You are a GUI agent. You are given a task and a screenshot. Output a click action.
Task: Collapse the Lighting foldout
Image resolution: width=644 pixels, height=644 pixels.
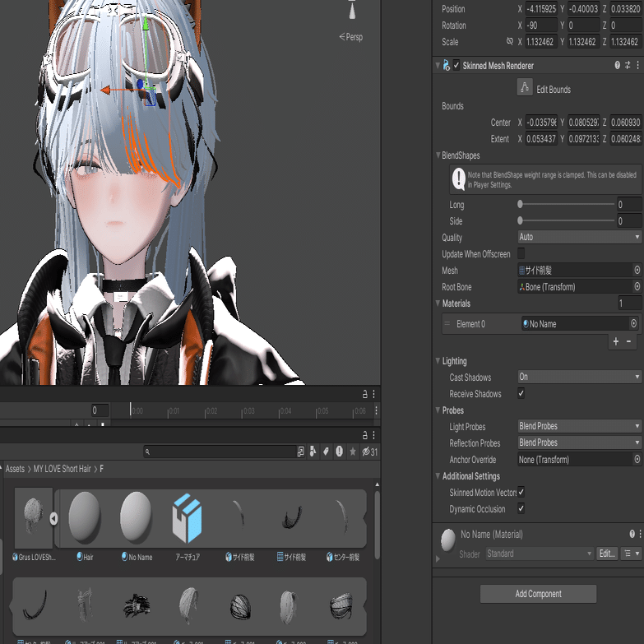(x=438, y=360)
